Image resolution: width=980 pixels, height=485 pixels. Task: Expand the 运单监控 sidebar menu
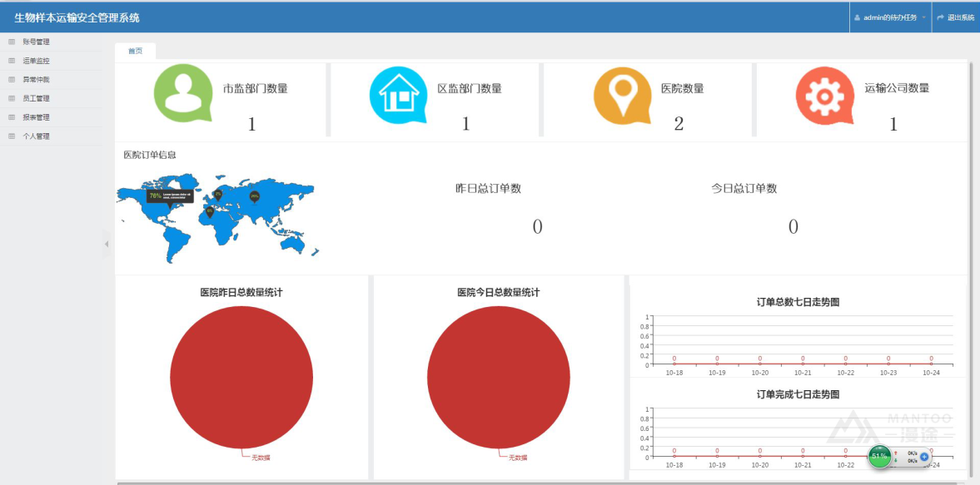36,61
